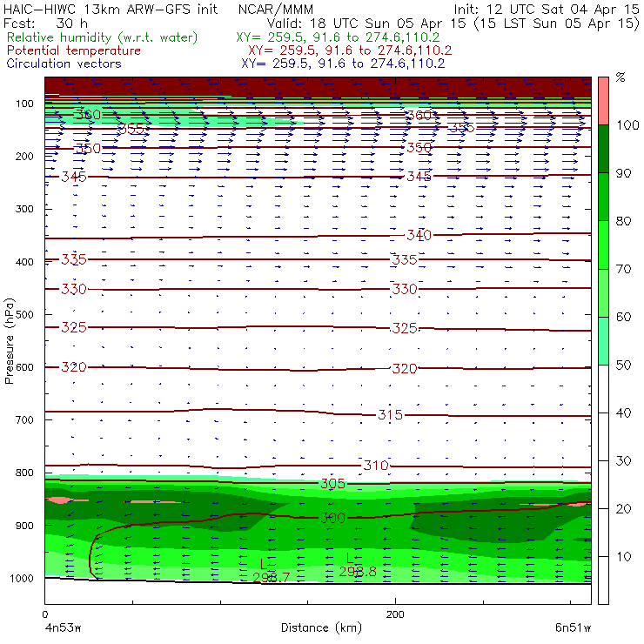Click the '90' colorbar value label
The height and width of the screenshot is (644, 644).
(623, 173)
